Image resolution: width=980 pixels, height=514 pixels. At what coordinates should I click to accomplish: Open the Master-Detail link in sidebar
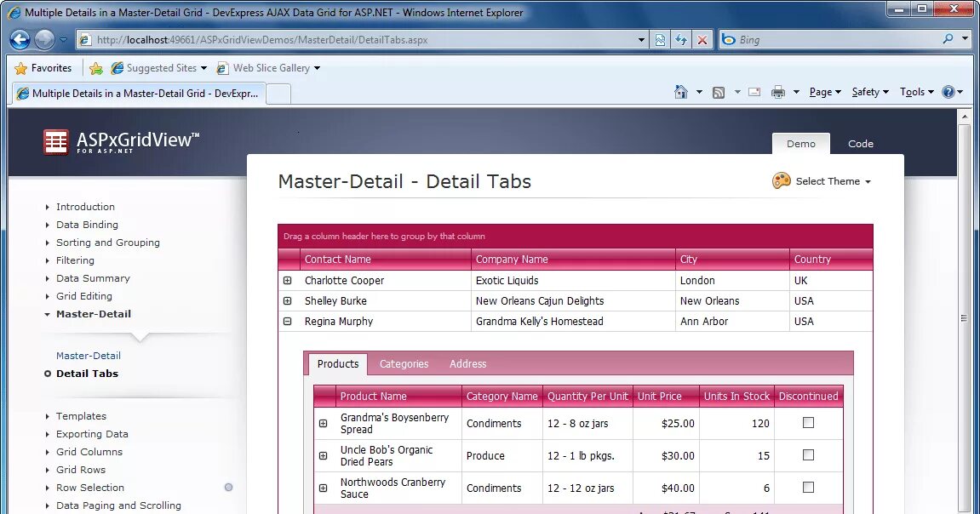point(89,356)
